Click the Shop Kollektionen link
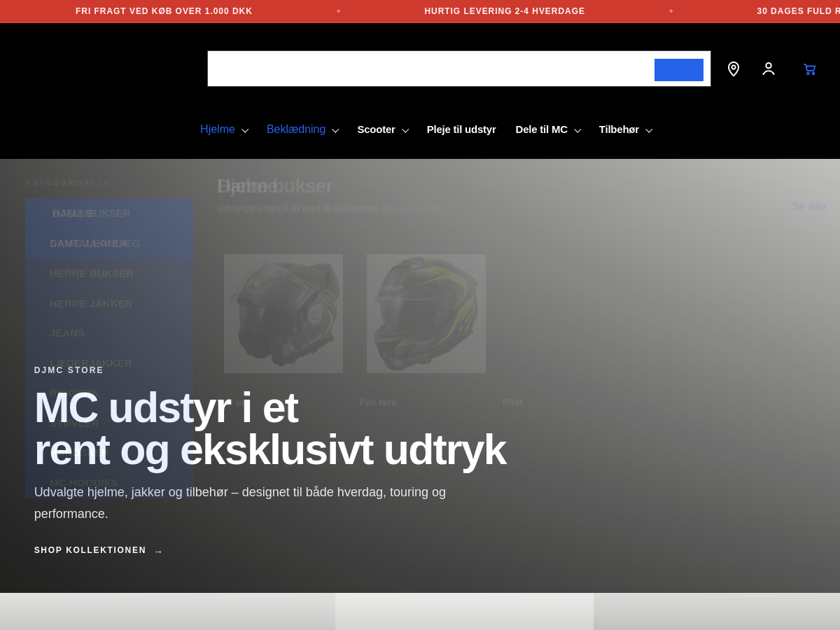Viewport: 840px width, 630px height. pyautogui.click(x=98, y=550)
